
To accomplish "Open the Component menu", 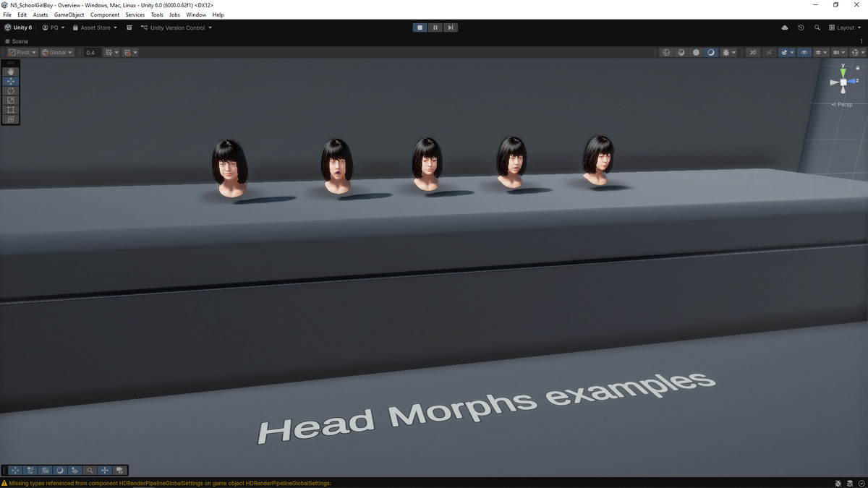I will point(105,14).
